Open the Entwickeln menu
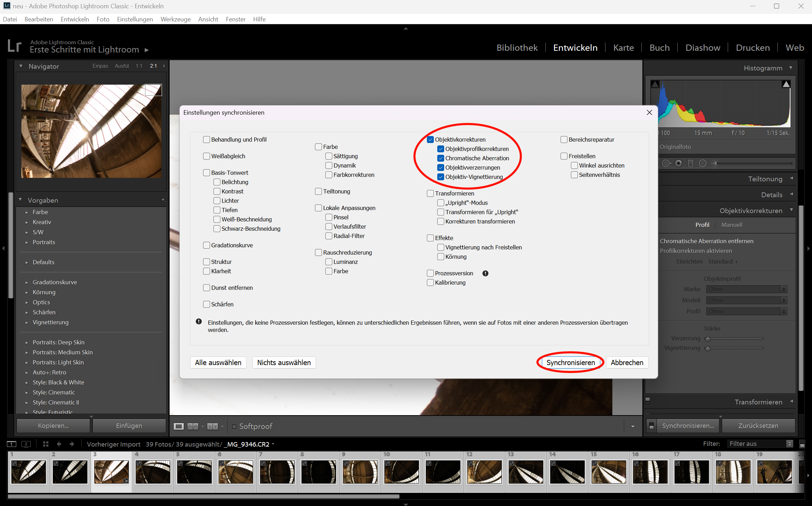This screenshot has height=506, width=812. coord(75,19)
